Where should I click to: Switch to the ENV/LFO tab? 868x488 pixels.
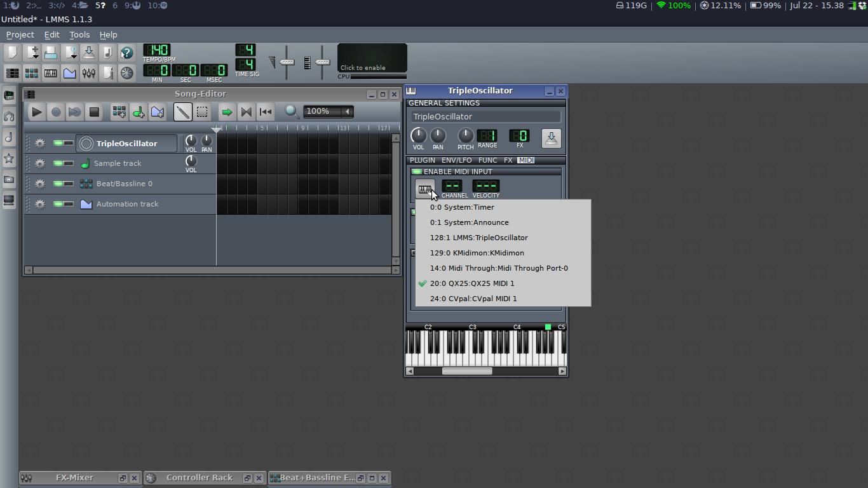tap(457, 161)
